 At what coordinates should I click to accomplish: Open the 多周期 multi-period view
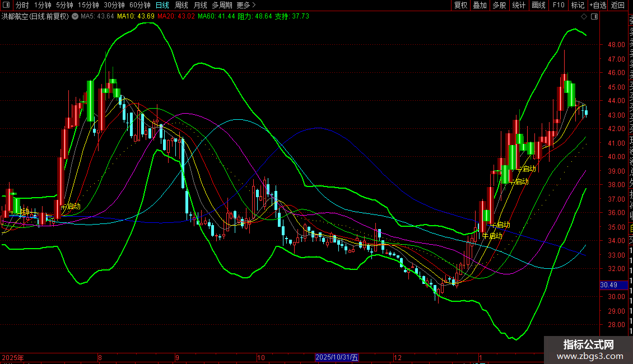(x=222, y=5)
